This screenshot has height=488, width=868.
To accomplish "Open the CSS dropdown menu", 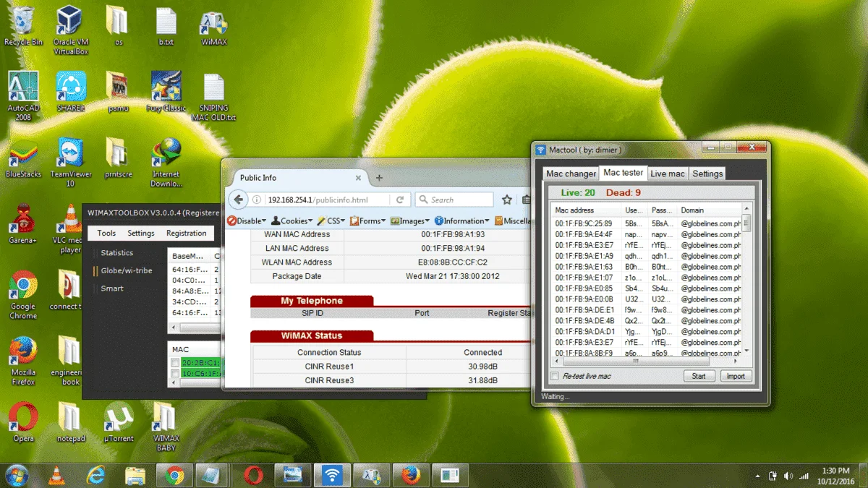I will (x=331, y=221).
